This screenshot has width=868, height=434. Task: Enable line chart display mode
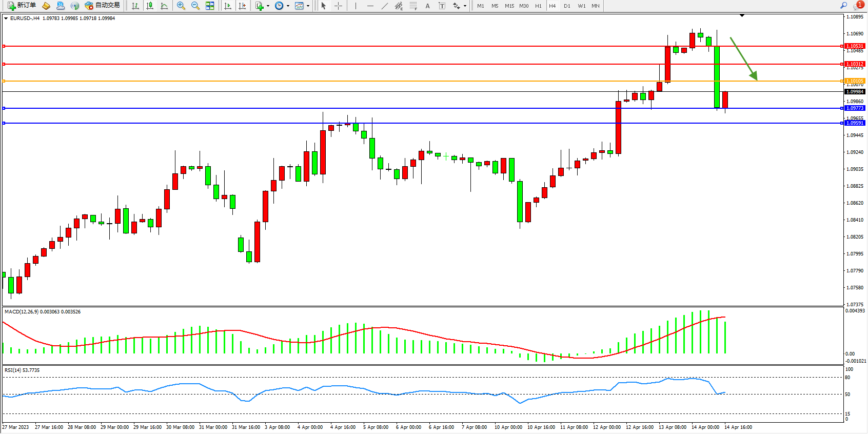pyautogui.click(x=164, y=6)
